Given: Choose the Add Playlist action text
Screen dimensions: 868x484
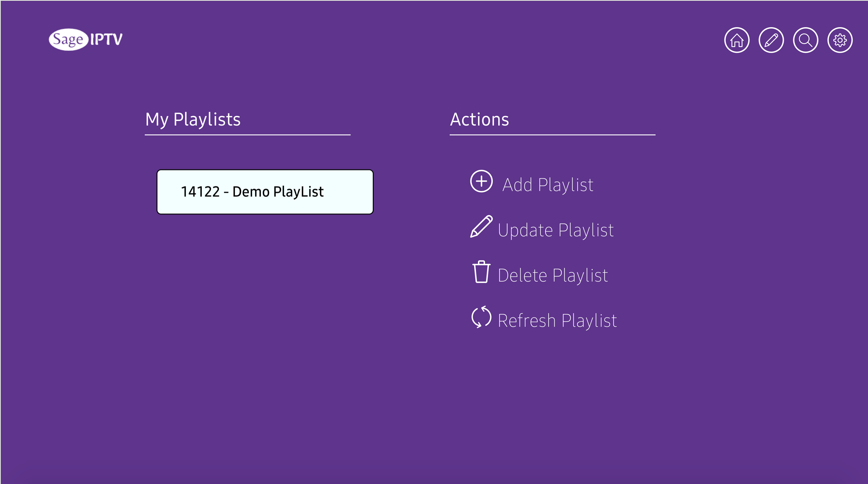Looking at the screenshot, I should [x=548, y=185].
